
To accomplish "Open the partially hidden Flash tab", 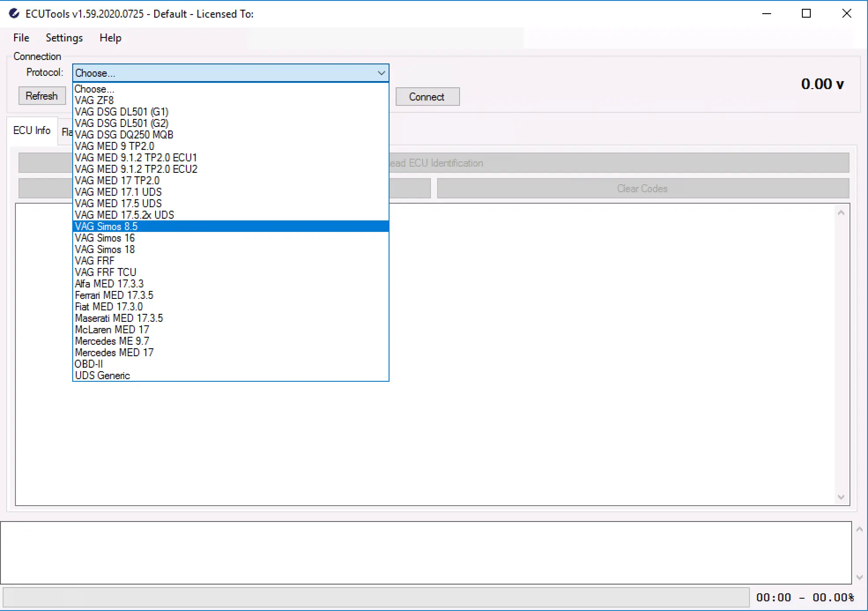I will point(66,130).
